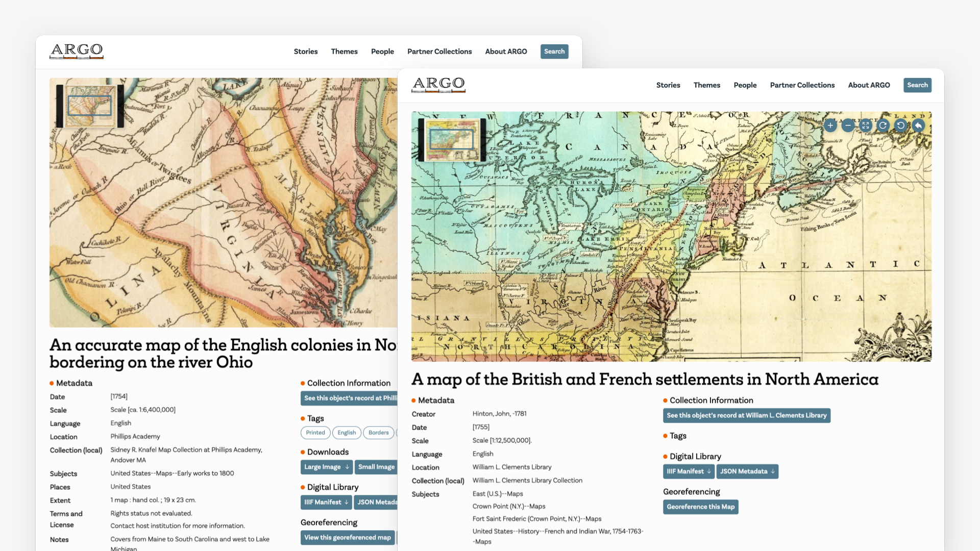Download the Large Image
Viewport: 980px width, 551px height.
point(327,467)
